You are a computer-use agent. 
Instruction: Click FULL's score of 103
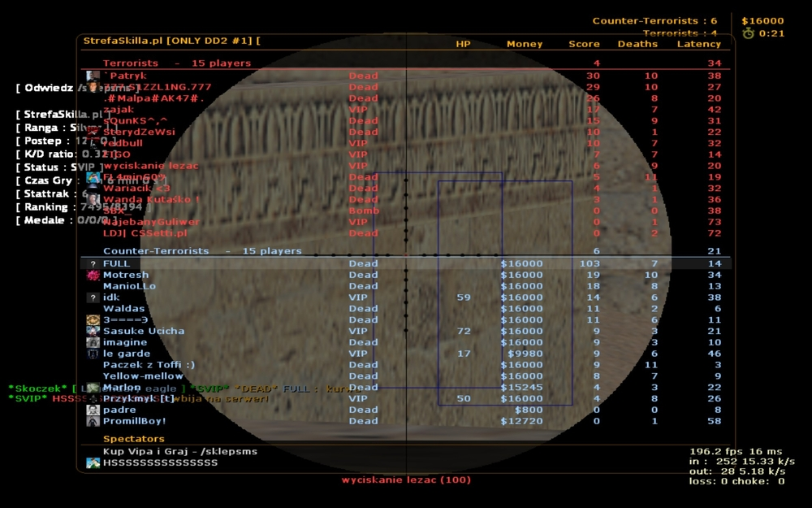coord(590,264)
